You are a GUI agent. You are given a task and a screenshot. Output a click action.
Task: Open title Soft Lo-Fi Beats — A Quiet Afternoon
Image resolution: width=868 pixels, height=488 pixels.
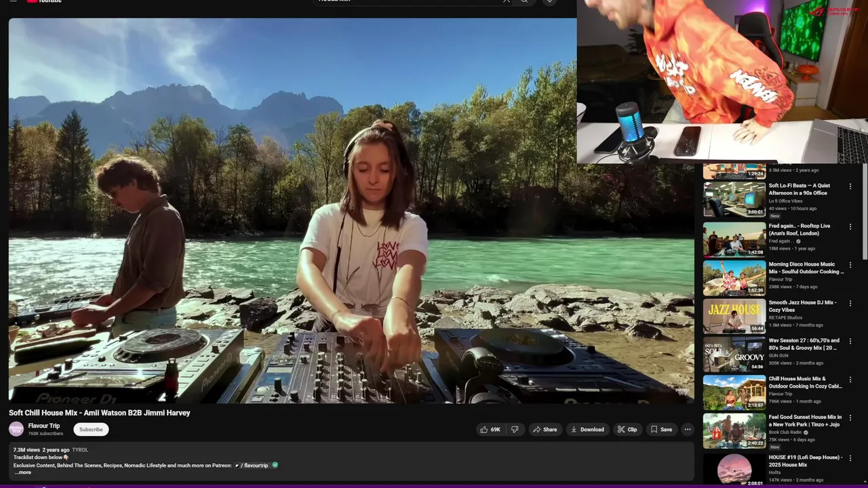800,189
